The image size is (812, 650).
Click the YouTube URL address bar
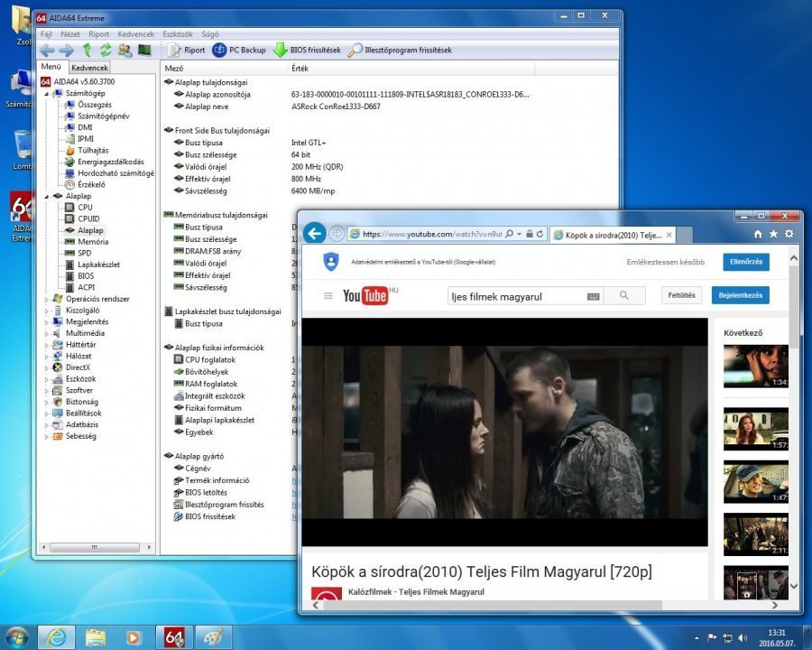pyautogui.click(x=431, y=235)
